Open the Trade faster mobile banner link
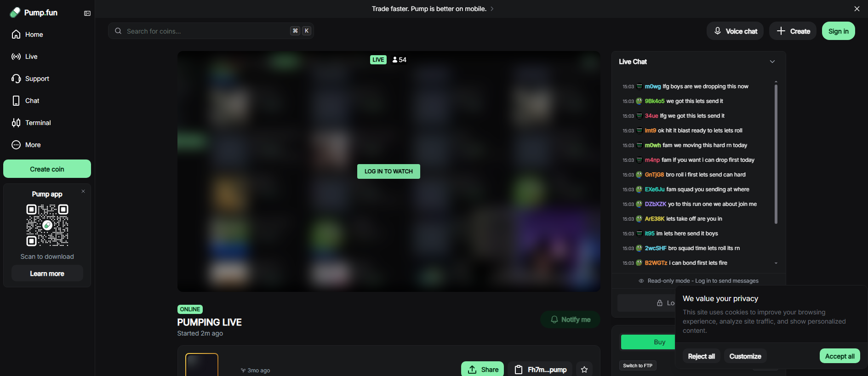Viewport: 868px width, 376px height. [x=433, y=9]
